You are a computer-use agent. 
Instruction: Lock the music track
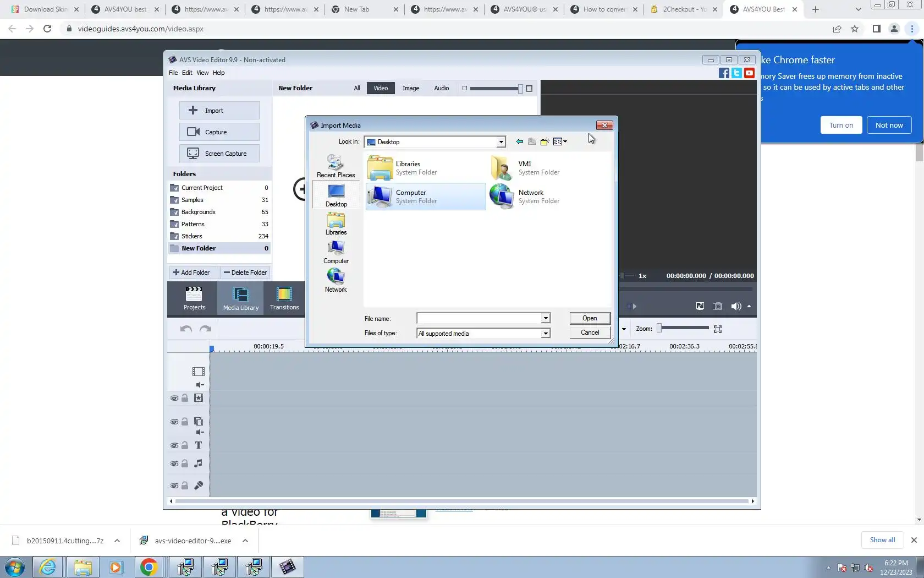point(185,464)
